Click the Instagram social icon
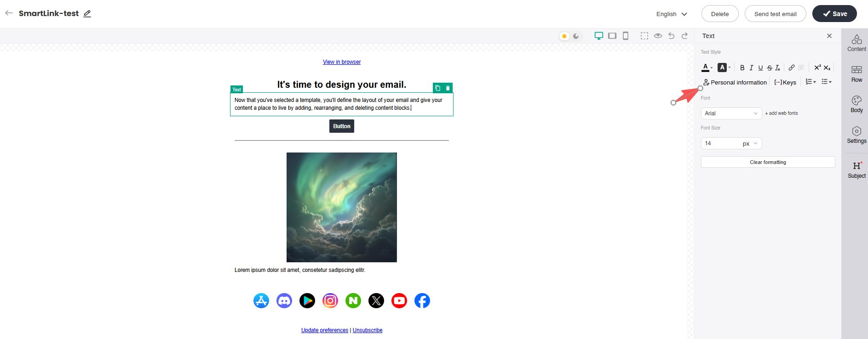868x339 pixels. (x=330, y=301)
